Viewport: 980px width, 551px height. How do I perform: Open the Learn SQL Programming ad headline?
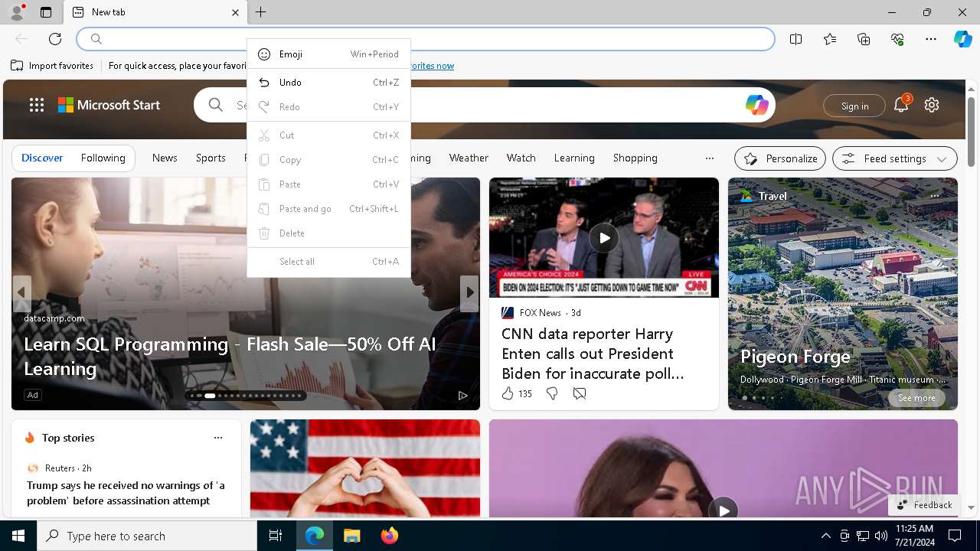click(x=230, y=357)
